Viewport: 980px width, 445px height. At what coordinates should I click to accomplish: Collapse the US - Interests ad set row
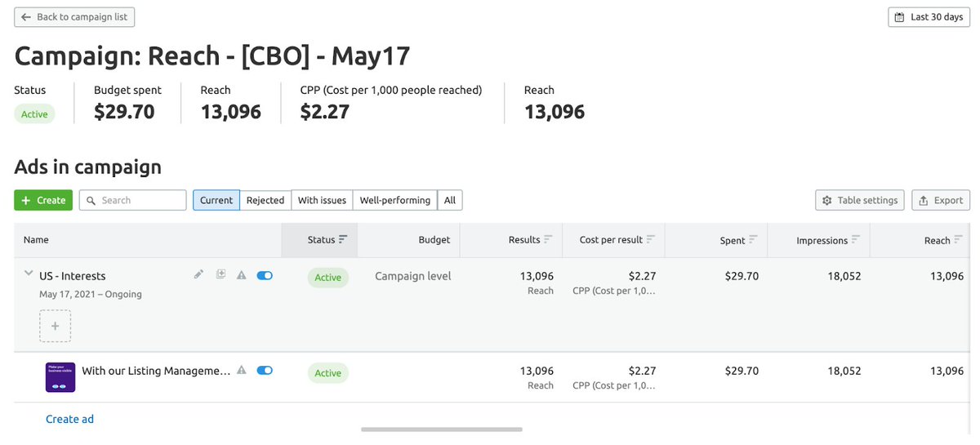[x=29, y=274]
